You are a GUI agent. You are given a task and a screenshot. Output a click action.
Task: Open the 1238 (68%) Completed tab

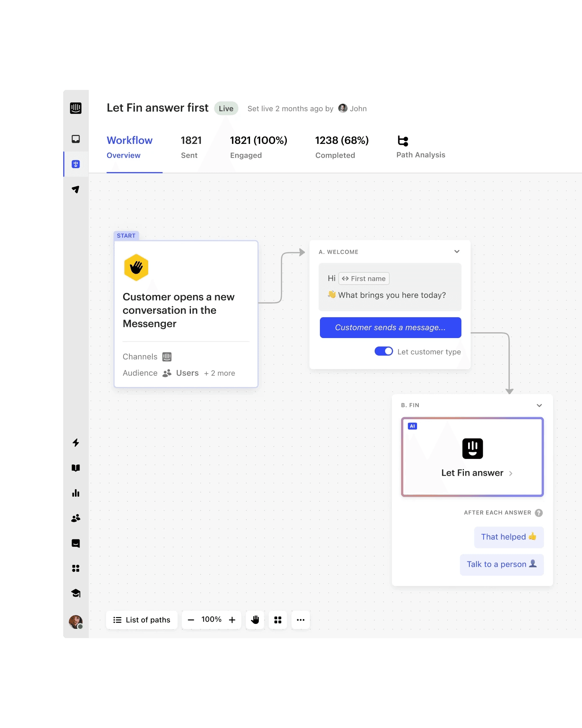342,147
